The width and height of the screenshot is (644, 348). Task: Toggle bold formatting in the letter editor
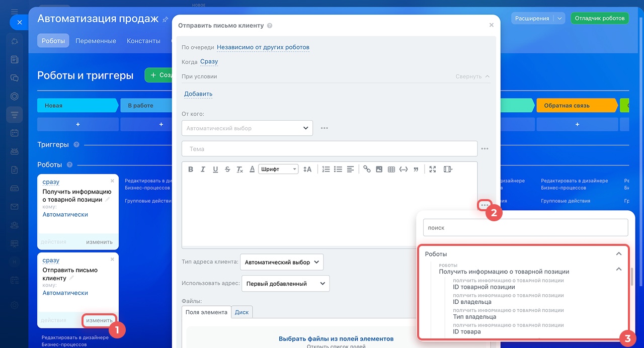click(x=191, y=169)
